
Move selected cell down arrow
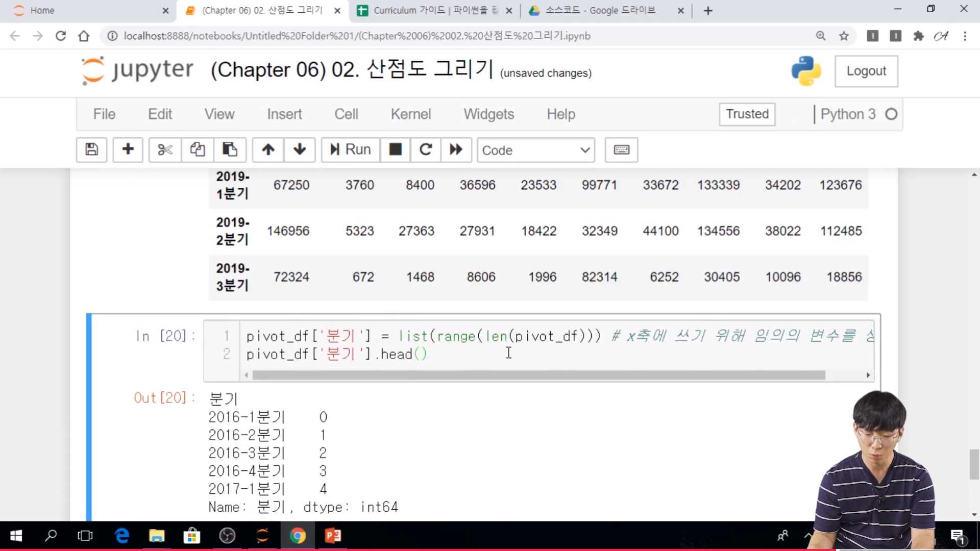pos(300,149)
